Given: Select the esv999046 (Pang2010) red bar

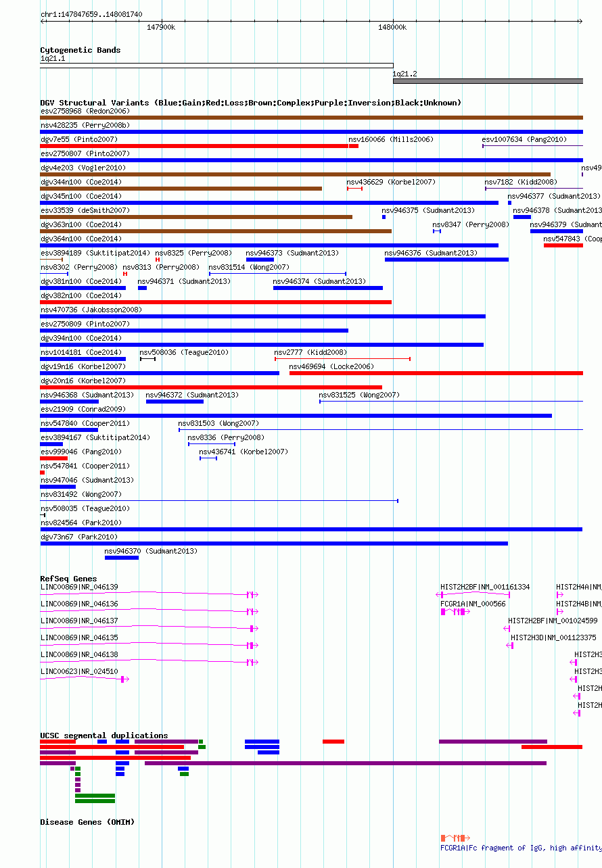Looking at the screenshot, I should 54,458.
